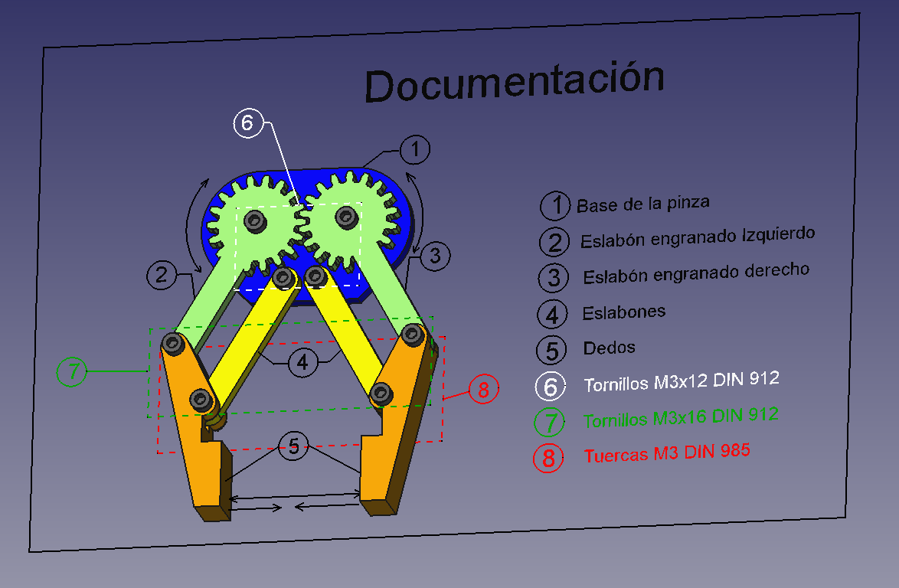Click the screw atop the right yellow link
Screen dimensions: 899x588
[x=315, y=276]
